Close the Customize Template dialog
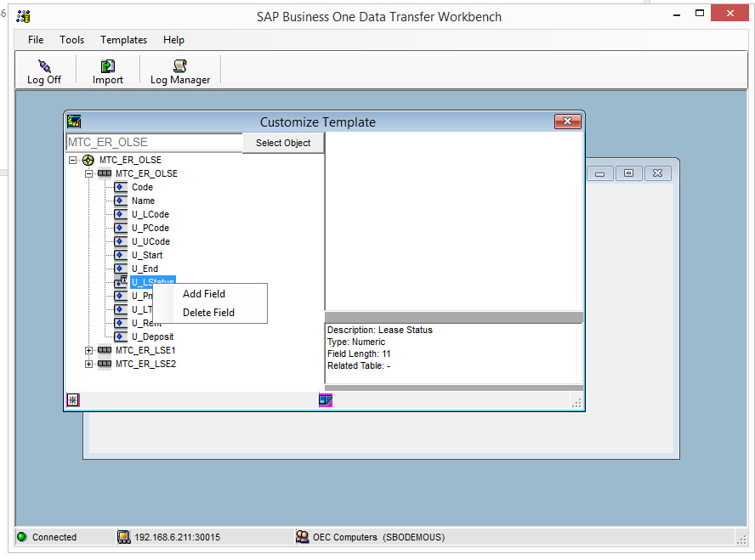 tap(567, 122)
